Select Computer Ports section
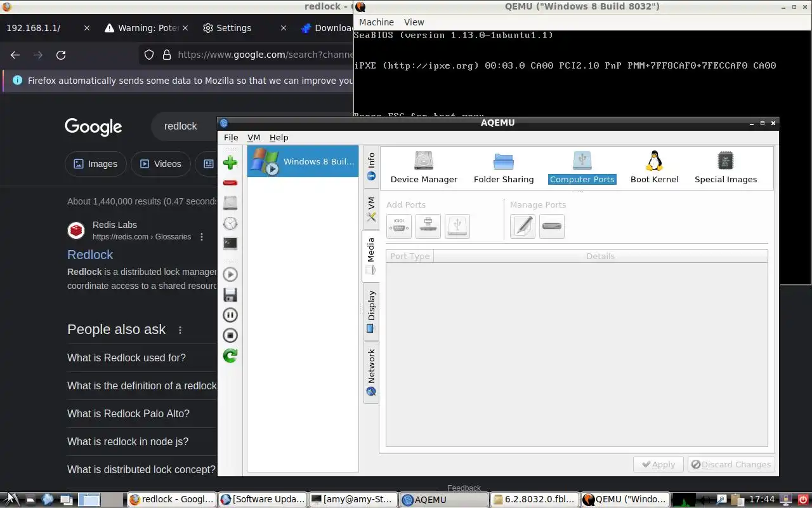 pyautogui.click(x=582, y=168)
